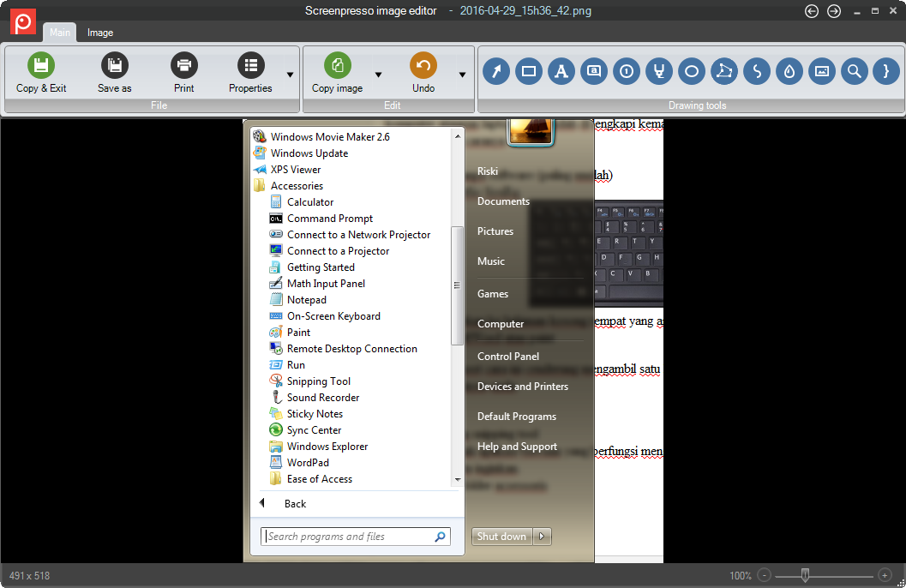Switch to the Main ribbon tab

pos(59,33)
